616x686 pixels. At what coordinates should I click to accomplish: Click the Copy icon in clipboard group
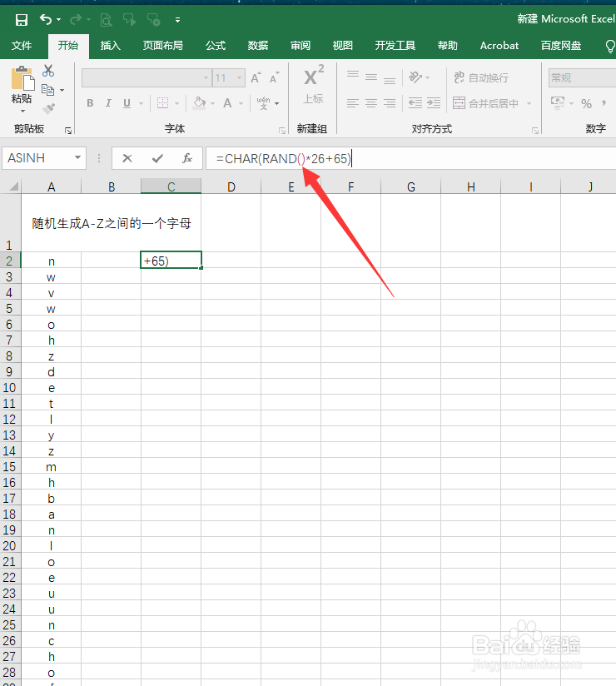(47, 90)
